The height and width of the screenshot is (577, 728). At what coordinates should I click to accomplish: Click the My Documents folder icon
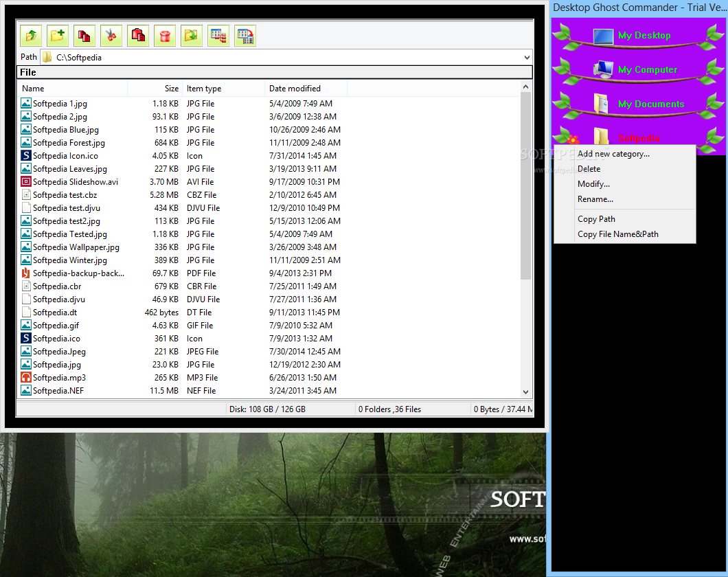pyautogui.click(x=601, y=104)
